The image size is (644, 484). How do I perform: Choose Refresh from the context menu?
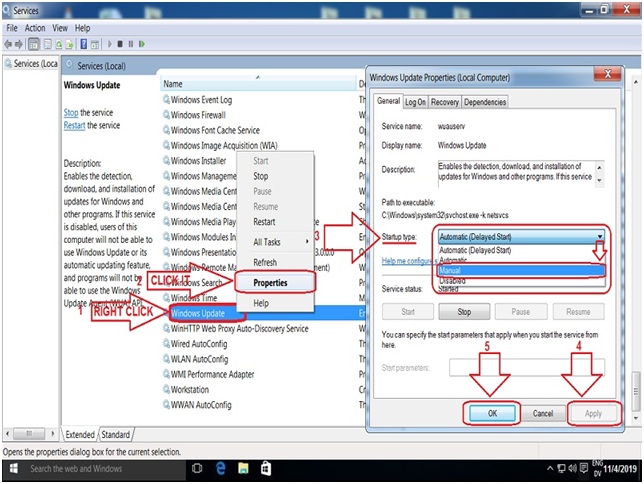tap(276, 262)
